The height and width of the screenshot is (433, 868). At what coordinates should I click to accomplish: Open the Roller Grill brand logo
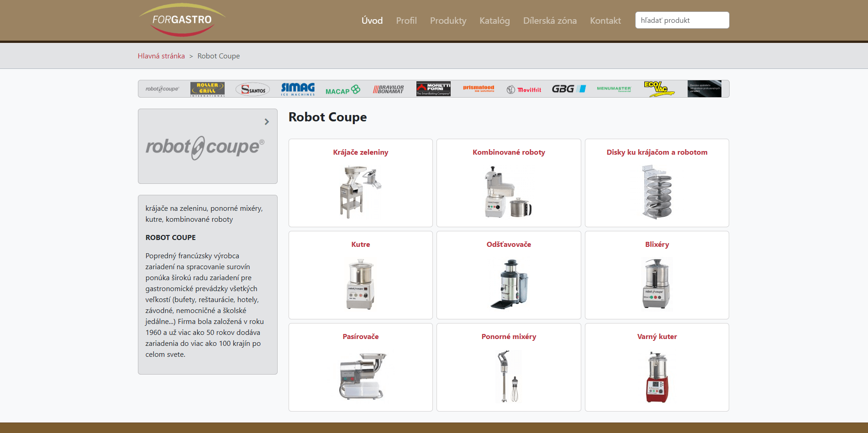(207, 89)
